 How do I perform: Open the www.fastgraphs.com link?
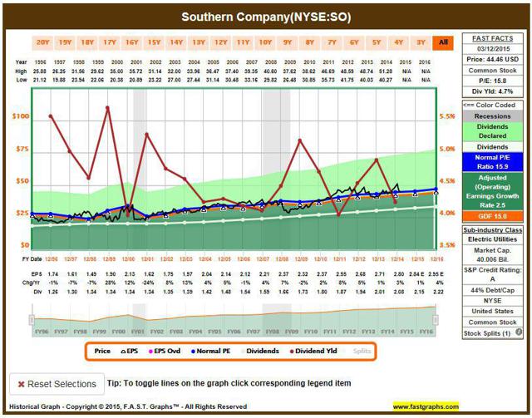click(x=426, y=406)
